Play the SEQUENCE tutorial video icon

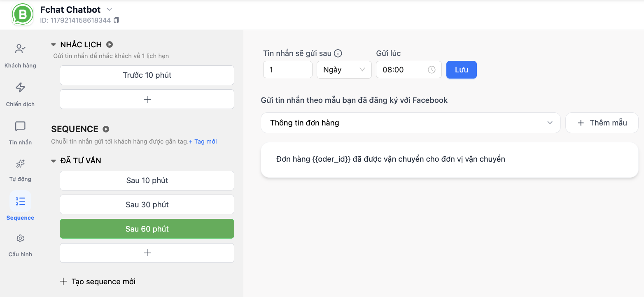[x=106, y=129]
